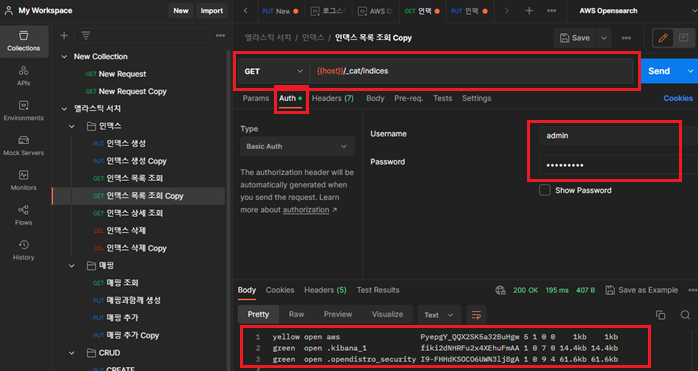Click the plus icon to create a collection
Screen dimensions: 698x371
point(64,36)
